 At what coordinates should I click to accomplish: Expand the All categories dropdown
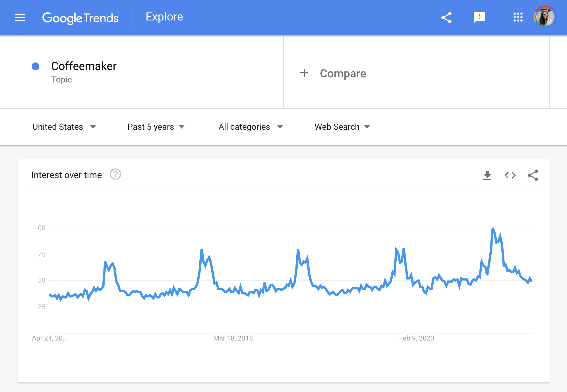250,127
